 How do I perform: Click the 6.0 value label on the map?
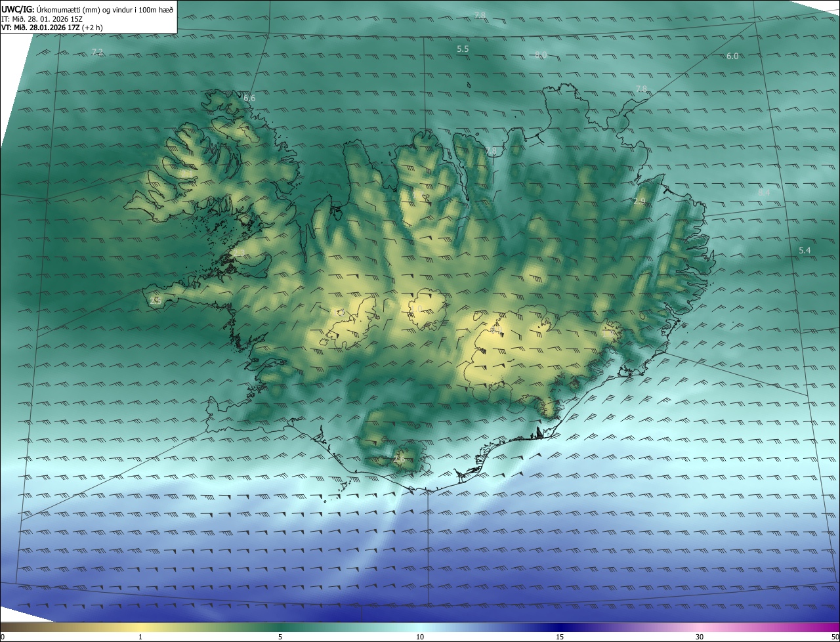click(x=732, y=56)
